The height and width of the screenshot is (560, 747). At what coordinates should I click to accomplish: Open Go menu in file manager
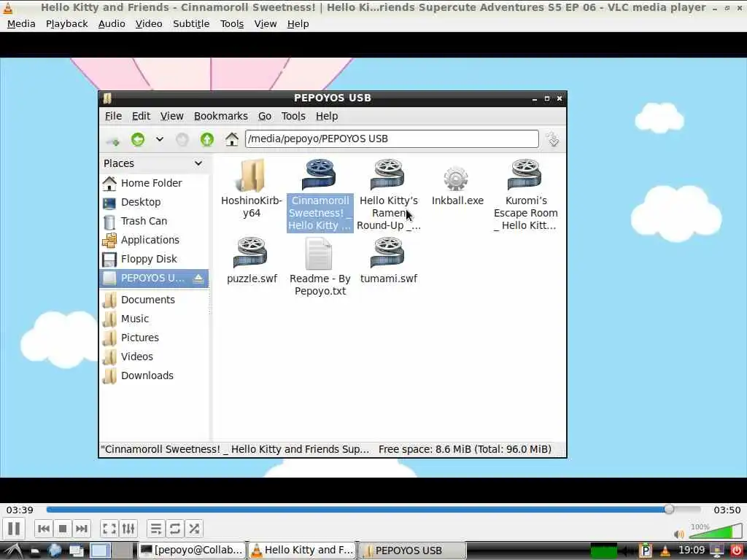[264, 116]
